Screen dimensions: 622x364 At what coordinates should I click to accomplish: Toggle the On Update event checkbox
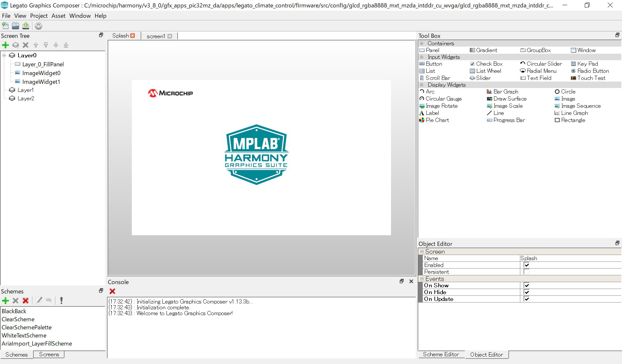click(526, 299)
